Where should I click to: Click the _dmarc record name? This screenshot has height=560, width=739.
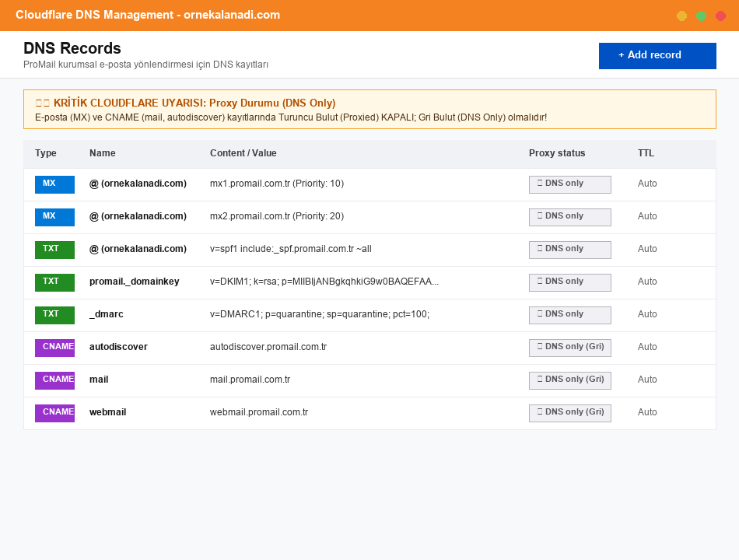(x=107, y=314)
